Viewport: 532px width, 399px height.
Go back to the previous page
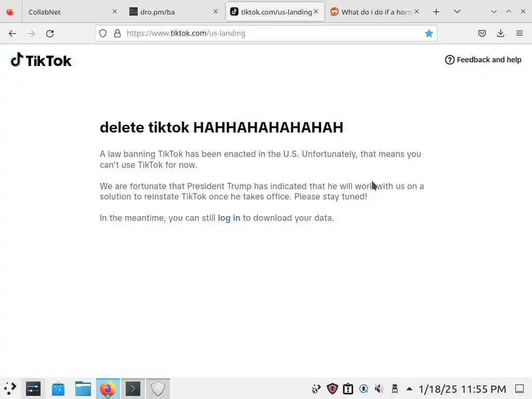click(12, 33)
